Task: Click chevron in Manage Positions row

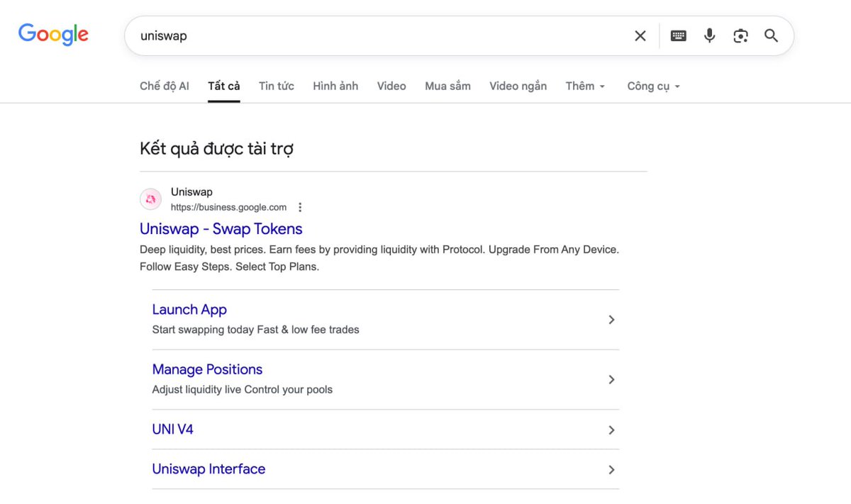Action: (x=611, y=380)
